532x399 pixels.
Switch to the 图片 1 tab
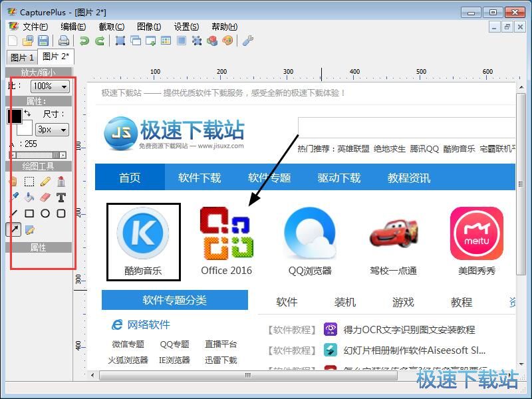(x=22, y=57)
